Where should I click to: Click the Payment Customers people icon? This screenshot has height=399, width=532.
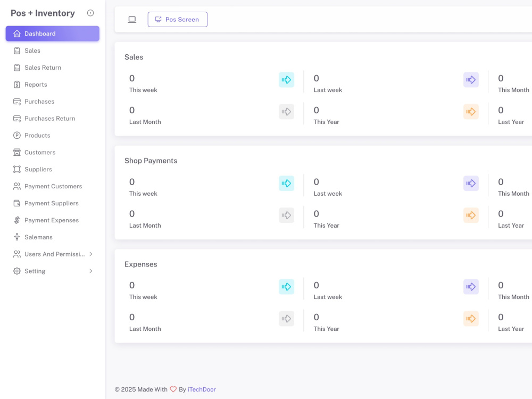(x=17, y=186)
